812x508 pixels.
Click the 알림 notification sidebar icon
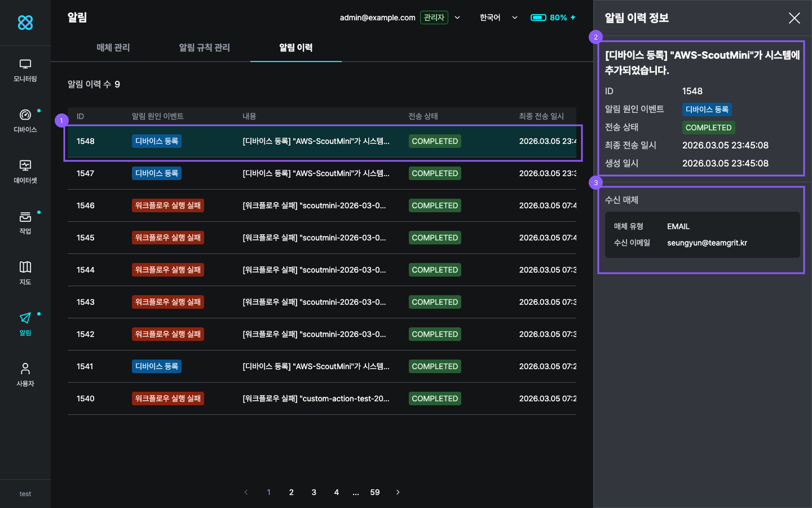(25, 324)
